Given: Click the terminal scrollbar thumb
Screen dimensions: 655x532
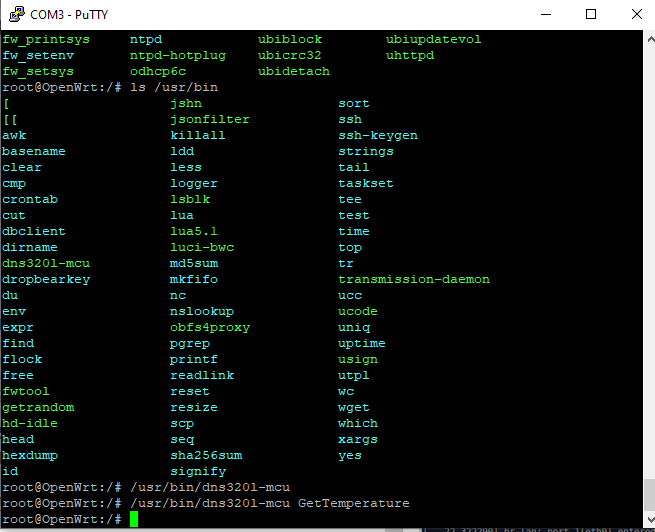Looking at the screenshot, I should click(650, 495).
